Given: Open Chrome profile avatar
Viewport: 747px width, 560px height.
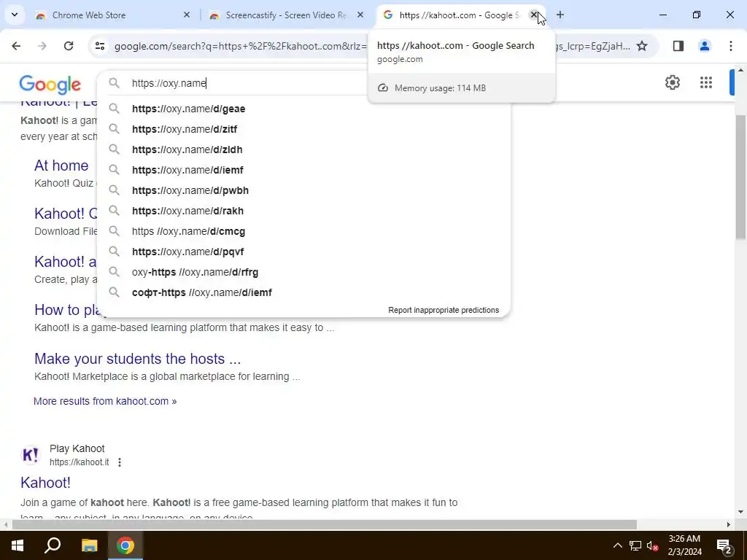Looking at the screenshot, I should (x=705, y=46).
